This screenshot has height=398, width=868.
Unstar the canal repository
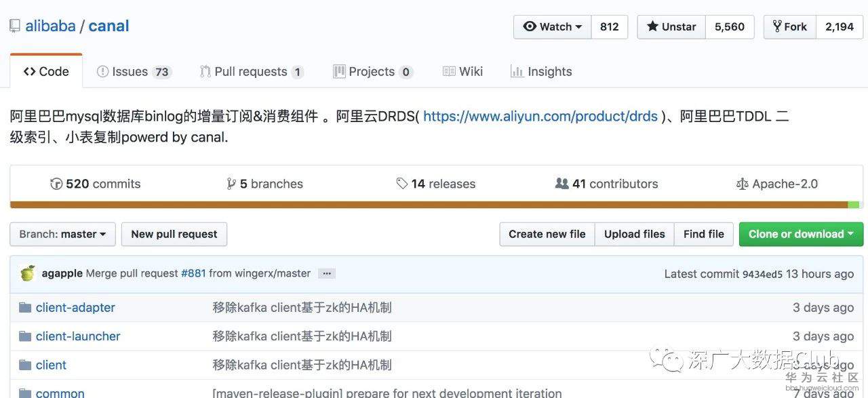[x=671, y=27]
